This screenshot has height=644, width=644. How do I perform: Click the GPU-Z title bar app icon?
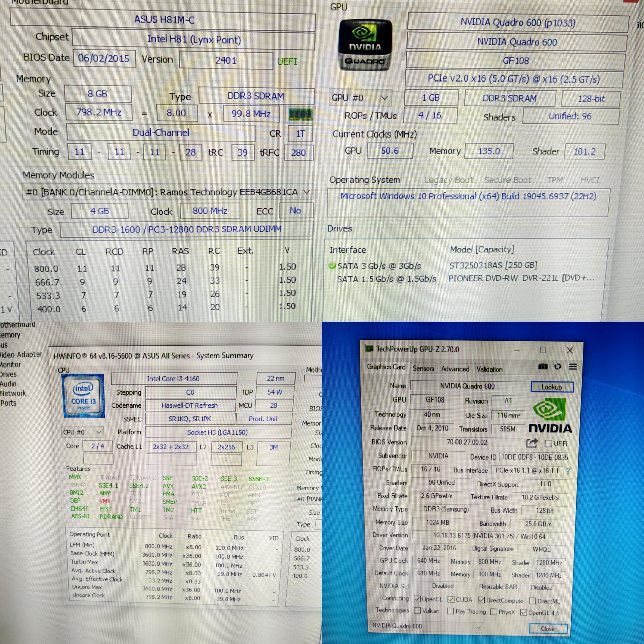coord(369,349)
